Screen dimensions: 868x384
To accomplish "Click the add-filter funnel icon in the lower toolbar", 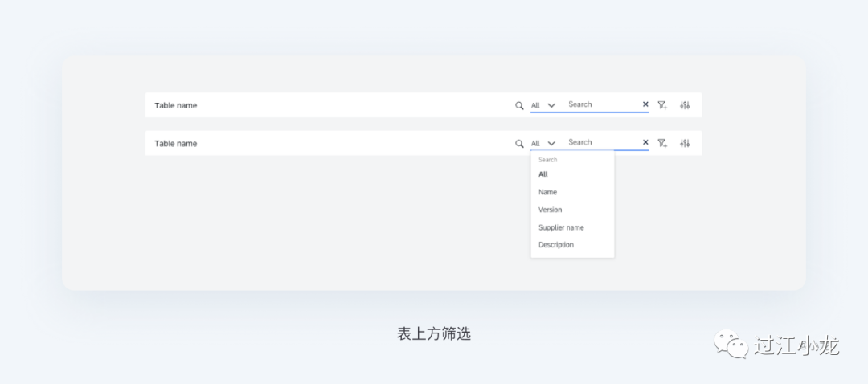I will (662, 144).
